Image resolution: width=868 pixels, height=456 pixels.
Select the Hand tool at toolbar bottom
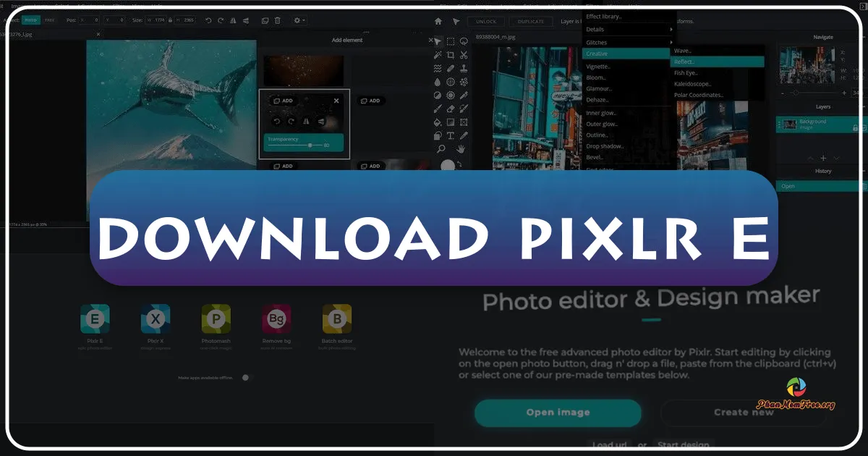coord(463,148)
